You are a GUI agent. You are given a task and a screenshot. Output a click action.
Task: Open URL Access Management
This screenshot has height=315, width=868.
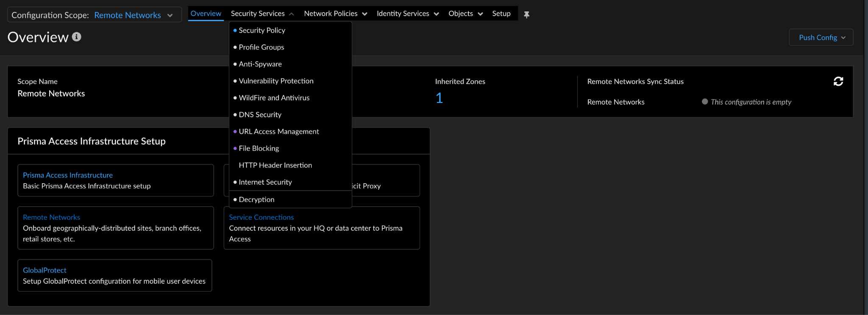(x=290, y=132)
